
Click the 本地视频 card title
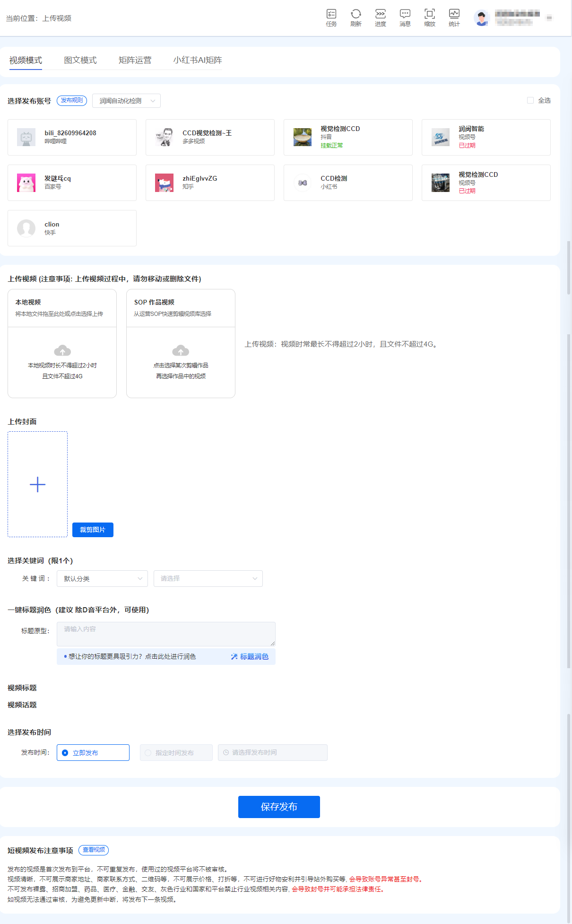28,302
